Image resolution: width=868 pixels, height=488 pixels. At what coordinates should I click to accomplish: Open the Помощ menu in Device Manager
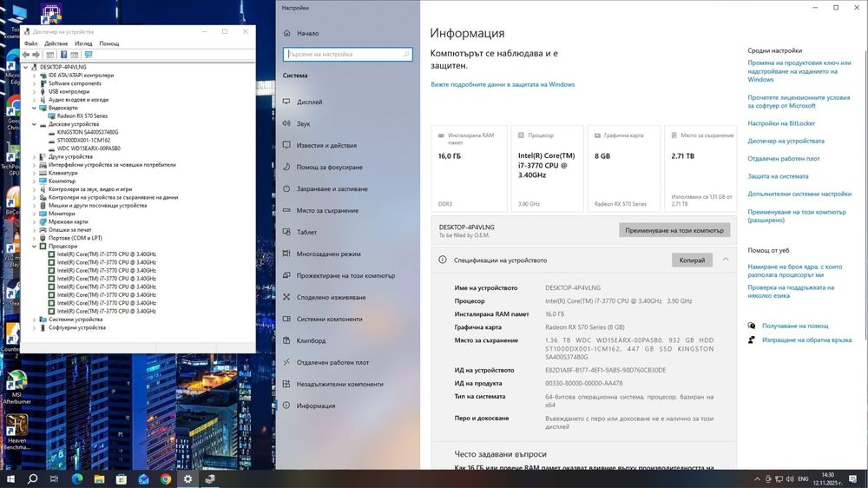point(109,43)
